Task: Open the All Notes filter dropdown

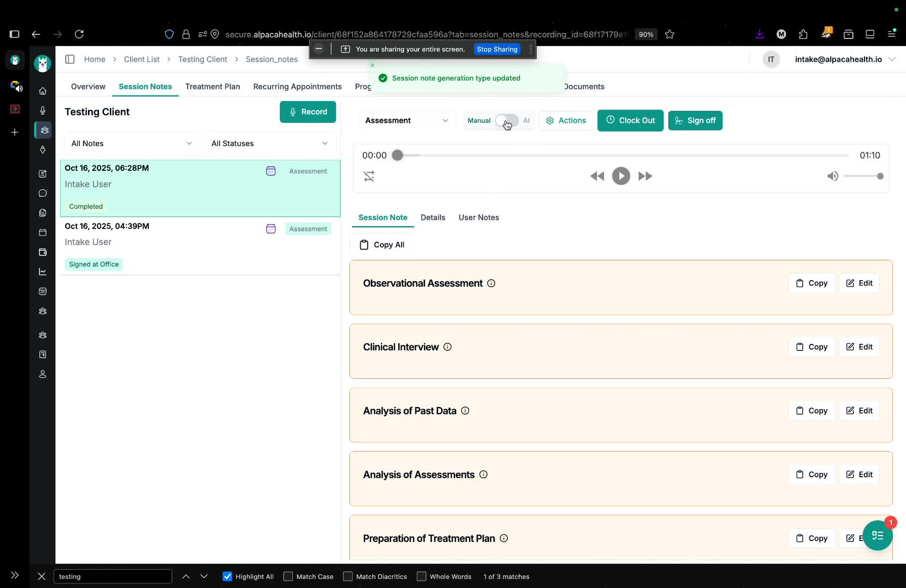Action: coord(132,144)
